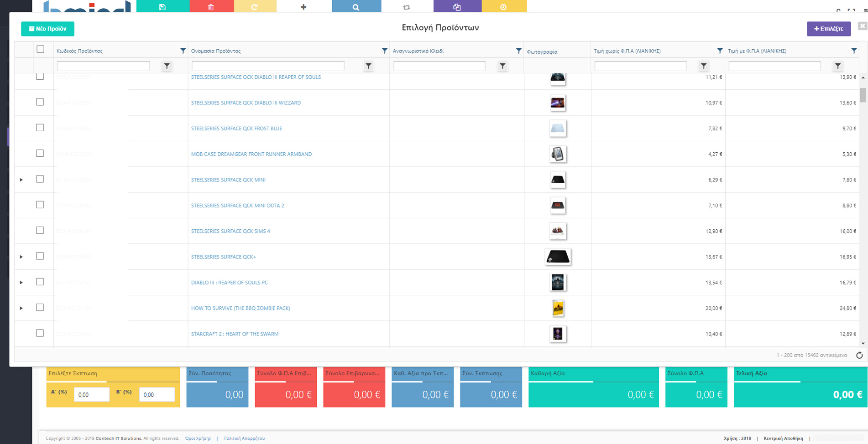Click the plus add toolbar icon
This screenshot has width=868, height=444.
[x=303, y=6]
